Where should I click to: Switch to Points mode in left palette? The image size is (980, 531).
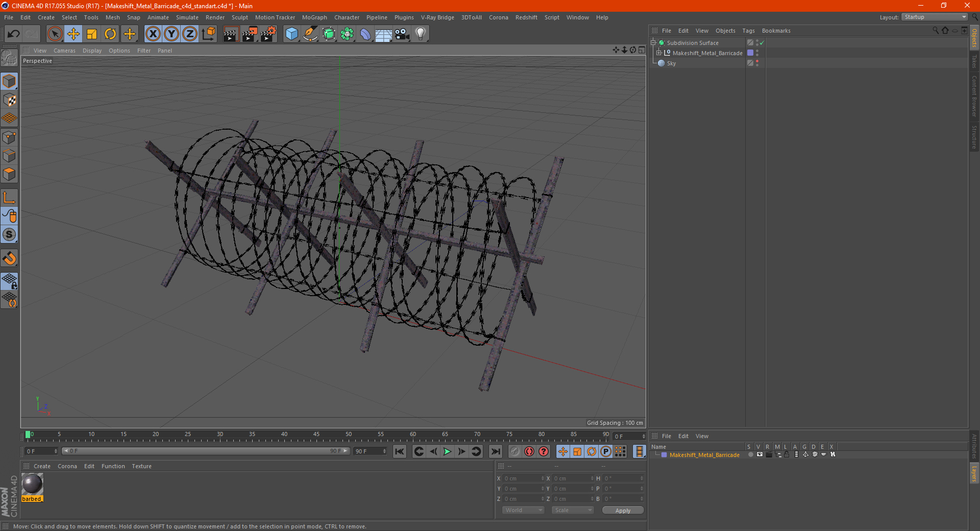[9, 137]
